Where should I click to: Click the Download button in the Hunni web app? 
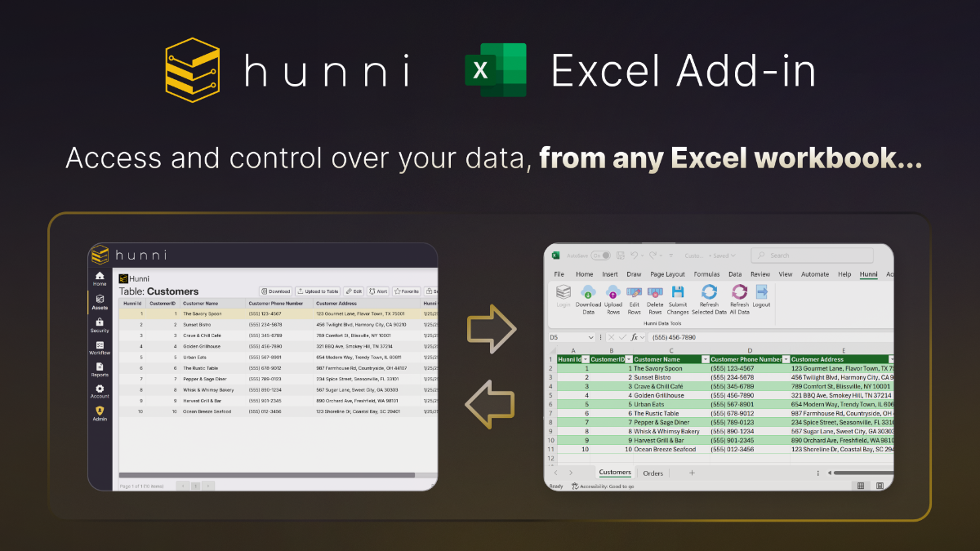pyautogui.click(x=276, y=291)
